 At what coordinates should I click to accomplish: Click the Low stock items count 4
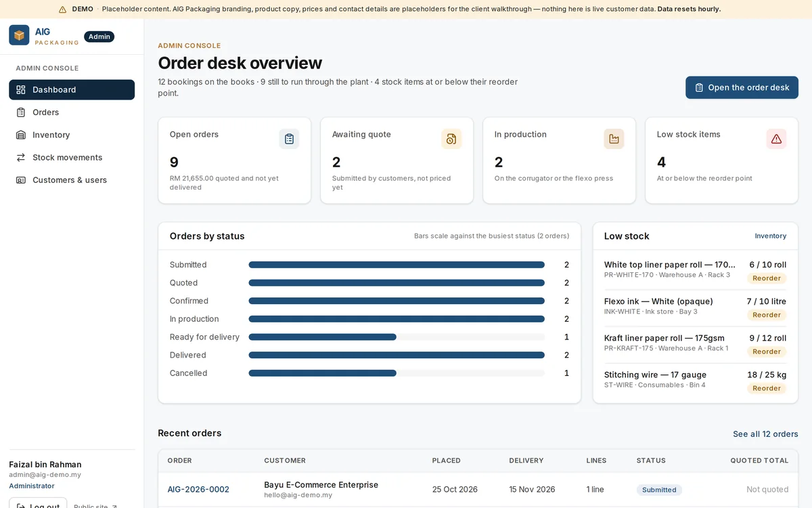[x=661, y=163]
